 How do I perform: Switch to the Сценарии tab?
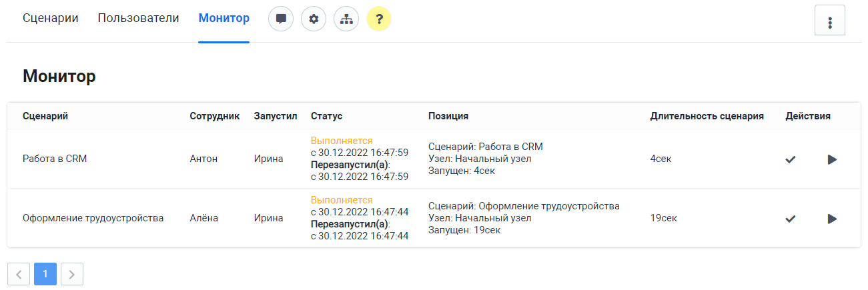[51, 19]
